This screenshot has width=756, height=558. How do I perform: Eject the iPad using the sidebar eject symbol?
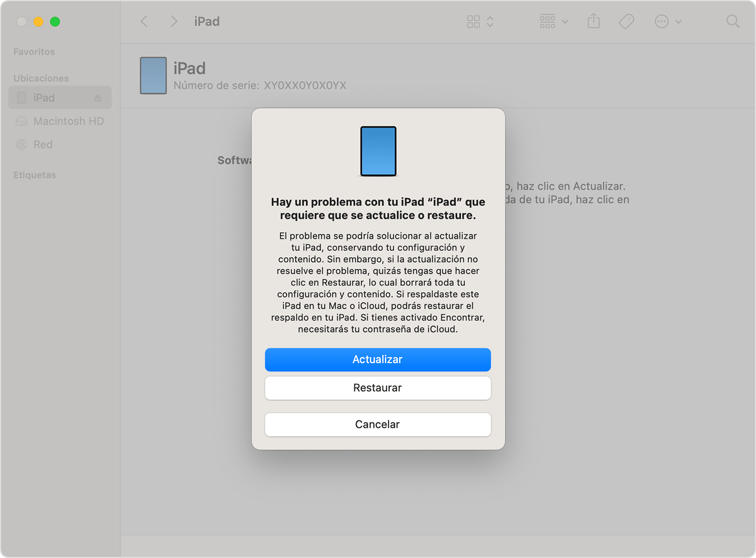(98, 97)
